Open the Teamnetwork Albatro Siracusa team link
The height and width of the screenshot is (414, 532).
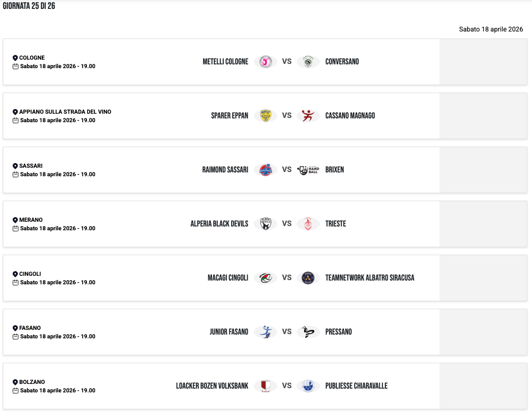click(x=369, y=278)
